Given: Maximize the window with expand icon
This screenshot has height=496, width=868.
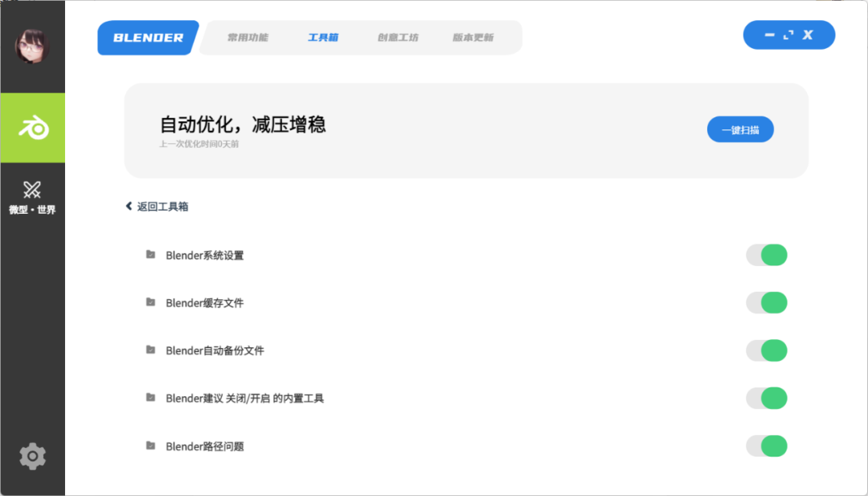Looking at the screenshot, I should pyautogui.click(x=788, y=35).
